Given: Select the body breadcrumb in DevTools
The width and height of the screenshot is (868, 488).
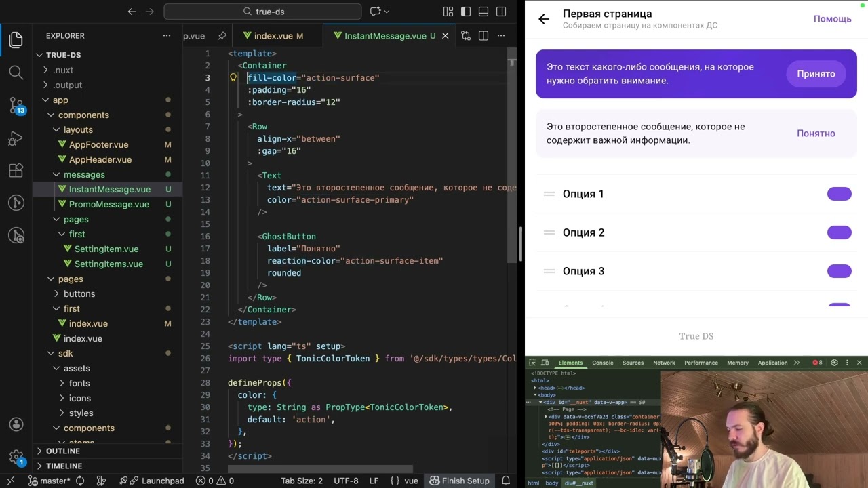Looking at the screenshot, I should [x=552, y=483].
